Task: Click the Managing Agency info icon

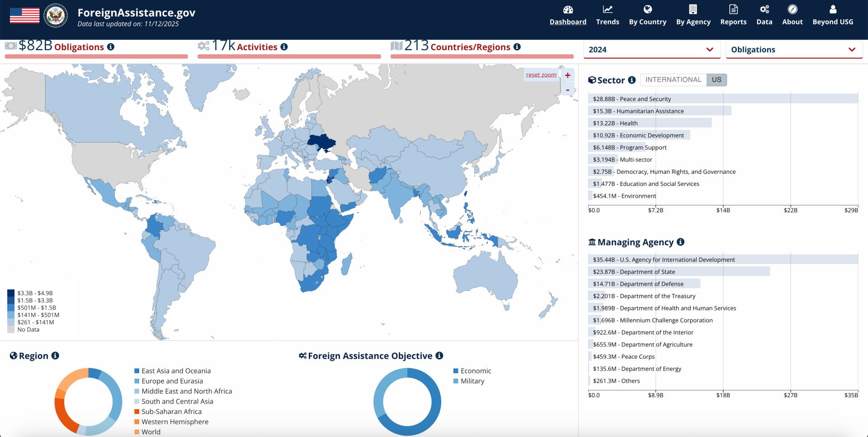Action: [680, 242]
